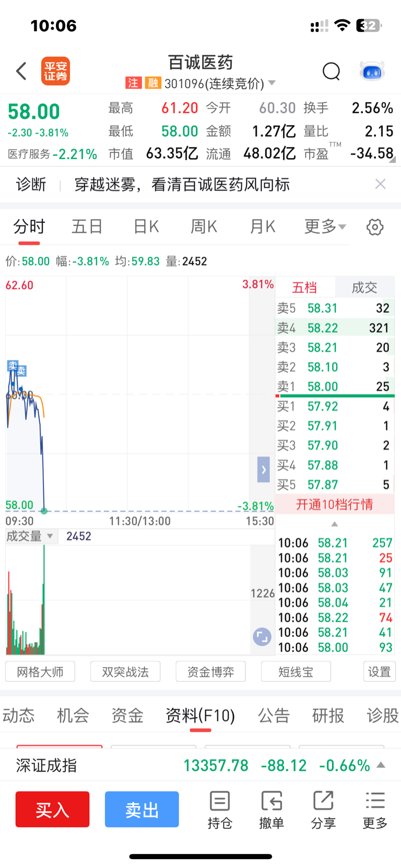Tap the 深证成指 index label
Screen dimensions: 401x868
click(46, 765)
